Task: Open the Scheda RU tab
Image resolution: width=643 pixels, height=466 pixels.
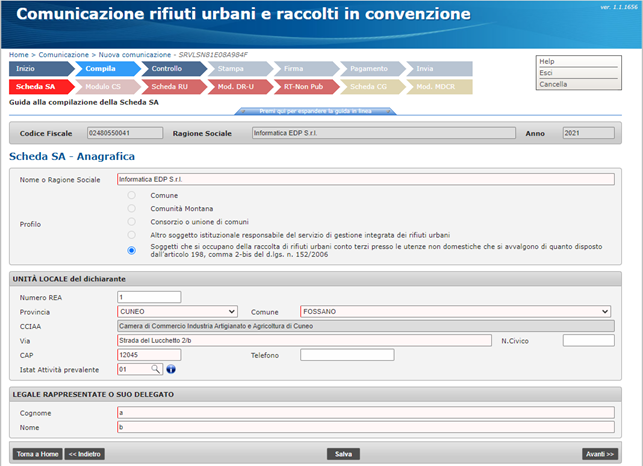Action: [x=172, y=87]
